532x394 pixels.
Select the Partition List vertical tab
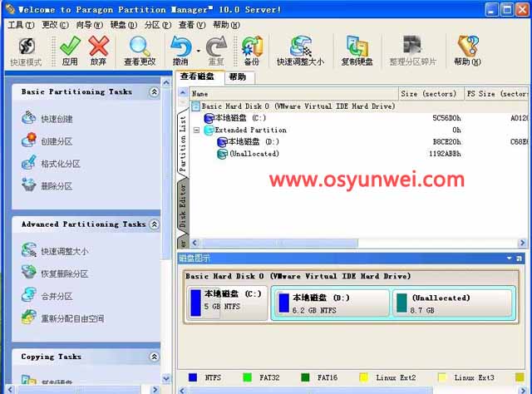click(183, 143)
